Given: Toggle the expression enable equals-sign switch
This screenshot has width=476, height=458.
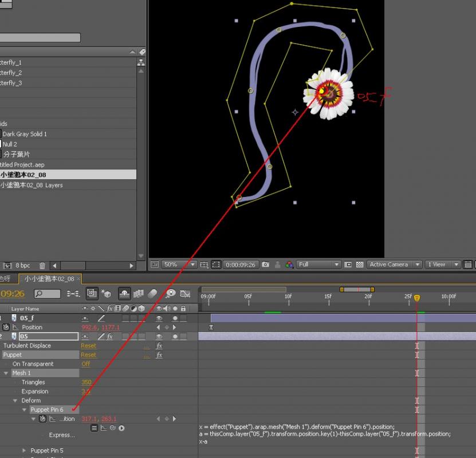Looking at the screenshot, I should (95, 428).
